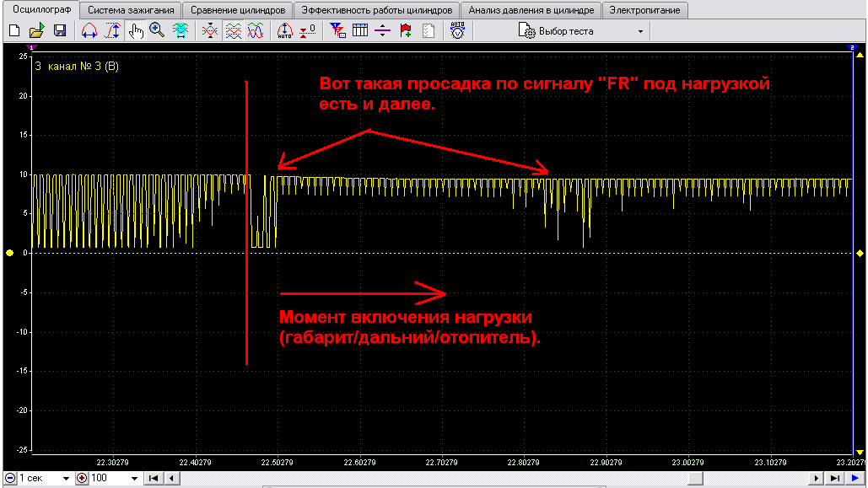This screenshot has width=868, height=488.
Task: Click the cyan waveform stretch icon
Action: point(181,30)
